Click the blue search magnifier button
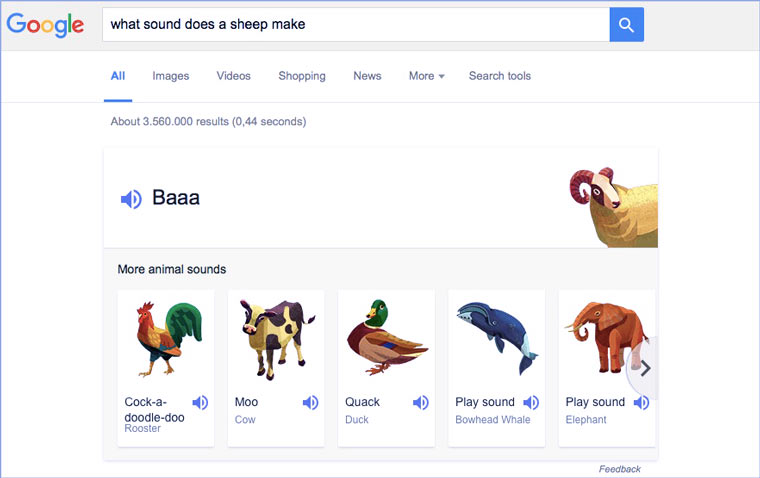Viewport: 760px width, 478px height. (626, 25)
